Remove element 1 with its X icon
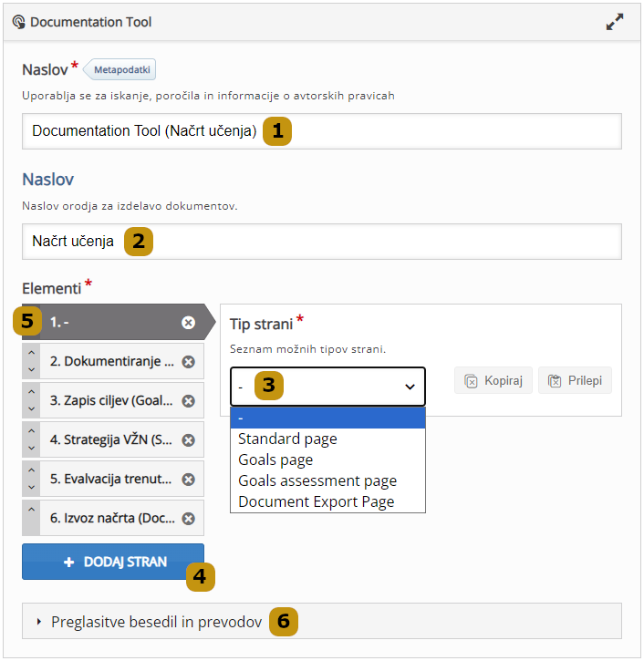The width and height of the screenshot is (644, 661). tap(188, 323)
